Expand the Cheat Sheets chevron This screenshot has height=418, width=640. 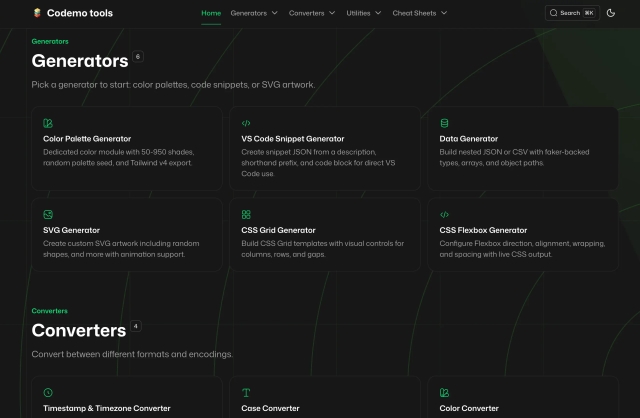pyautogui.click(x=444, y=13)
